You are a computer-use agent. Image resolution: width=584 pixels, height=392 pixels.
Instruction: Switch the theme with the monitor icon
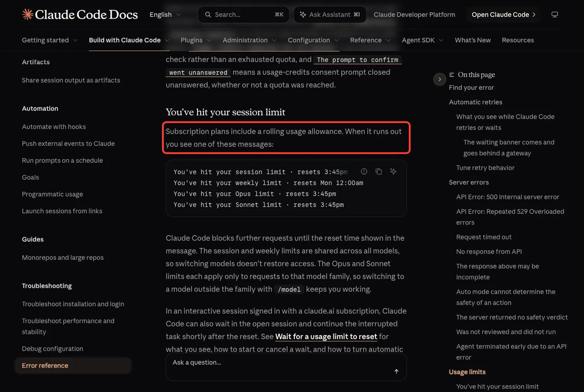click(555, 15)
